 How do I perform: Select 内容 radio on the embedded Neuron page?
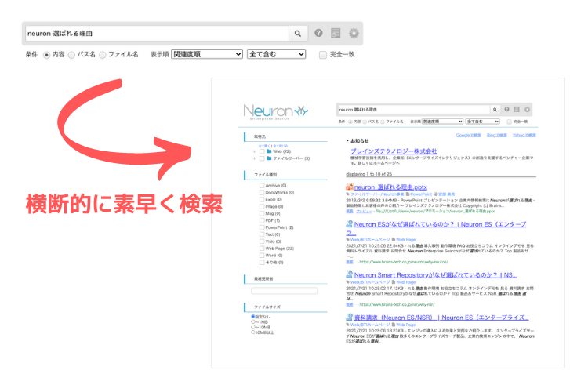click(350, 122)
